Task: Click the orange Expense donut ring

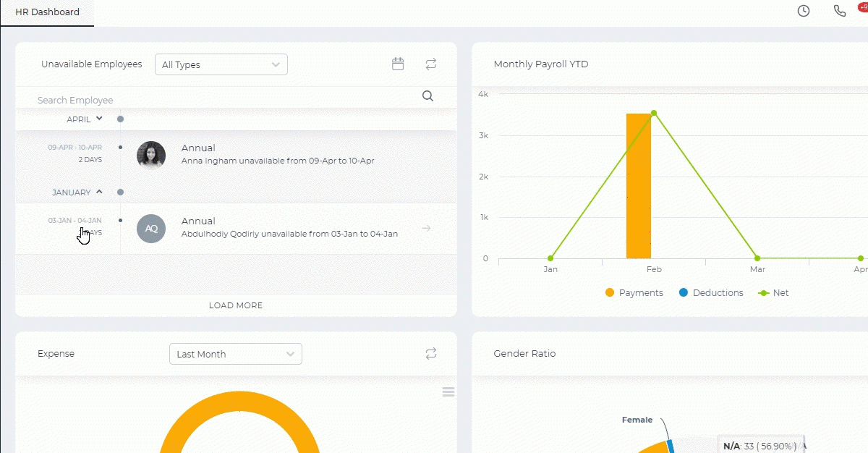Action: coord(239,402)
